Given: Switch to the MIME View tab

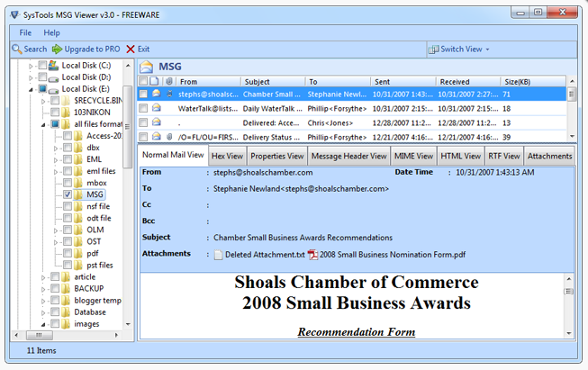Looking at the screenshot, I should point(413,156).
